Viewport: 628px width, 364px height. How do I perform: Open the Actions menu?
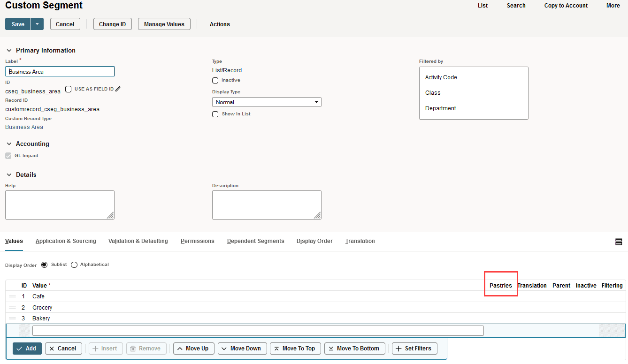tap(220, 24)
